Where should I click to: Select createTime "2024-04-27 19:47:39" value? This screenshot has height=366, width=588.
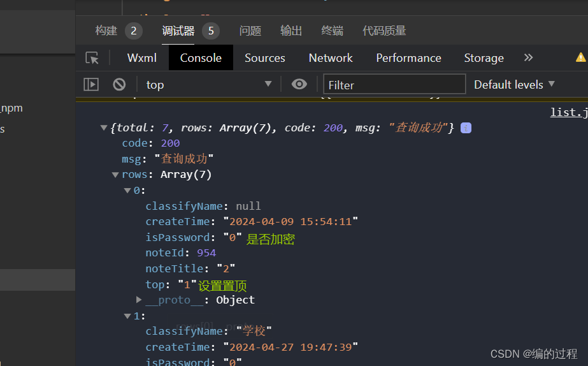[290, 347]
